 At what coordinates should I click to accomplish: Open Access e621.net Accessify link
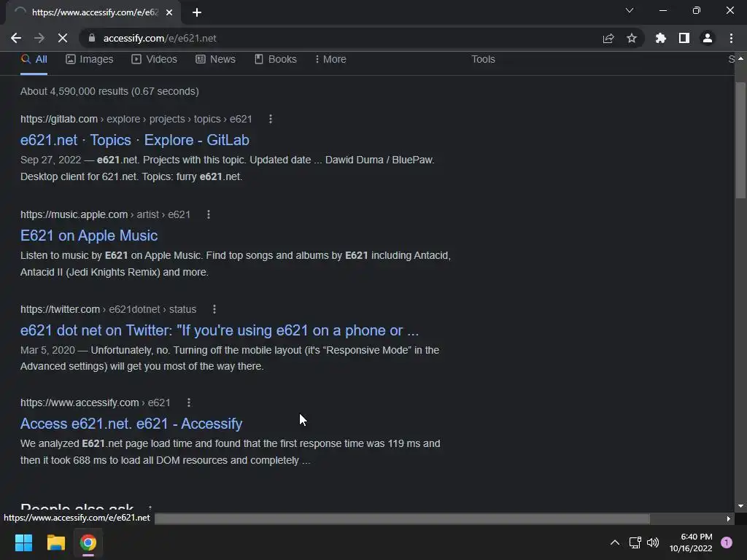coord(131,424)
